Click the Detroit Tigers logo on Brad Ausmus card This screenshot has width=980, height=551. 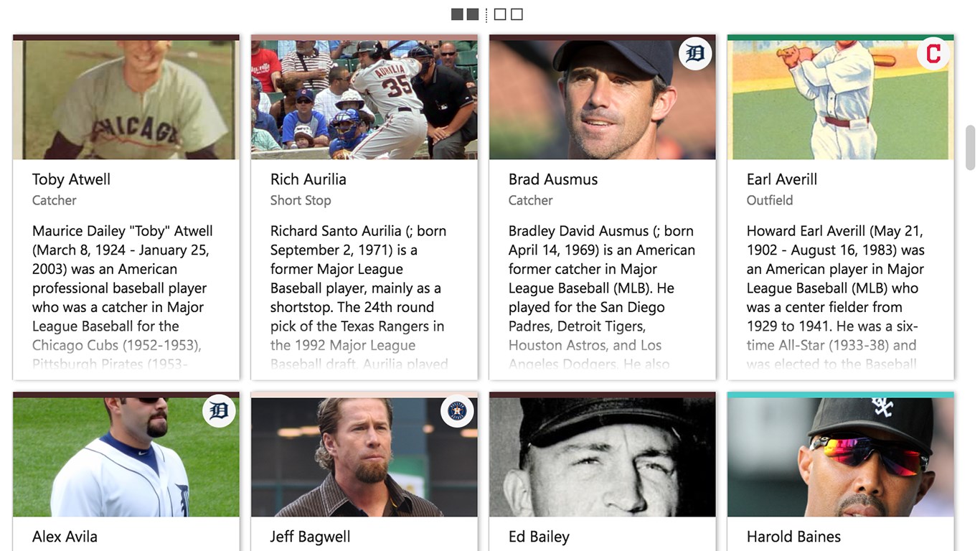pos(695,54)
